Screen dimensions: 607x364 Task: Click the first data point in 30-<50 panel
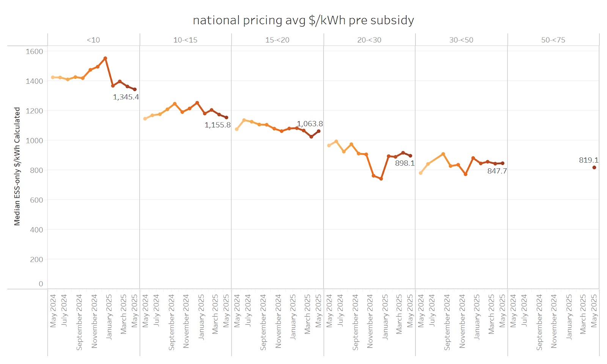point(421,173)
